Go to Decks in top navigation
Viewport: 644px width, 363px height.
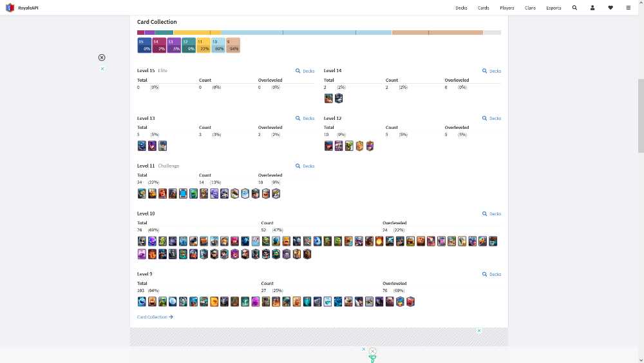pos(461,8)
